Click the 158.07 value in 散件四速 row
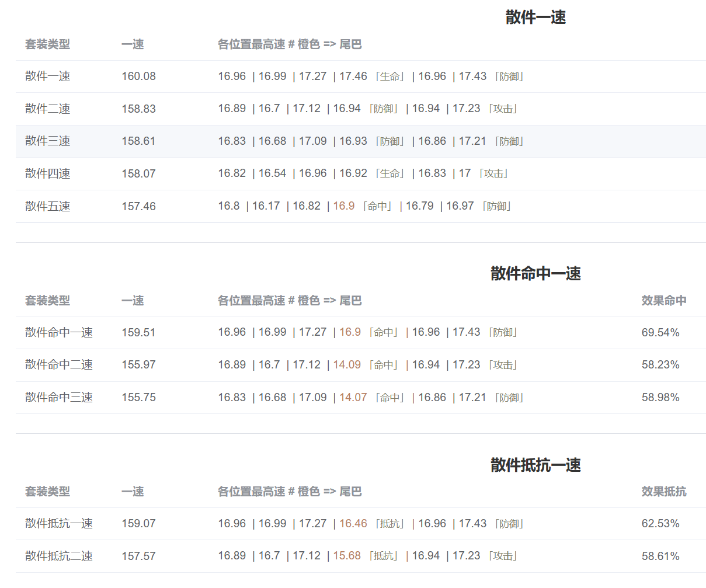This screenshot has width=706, height=588. coord(138,174)
